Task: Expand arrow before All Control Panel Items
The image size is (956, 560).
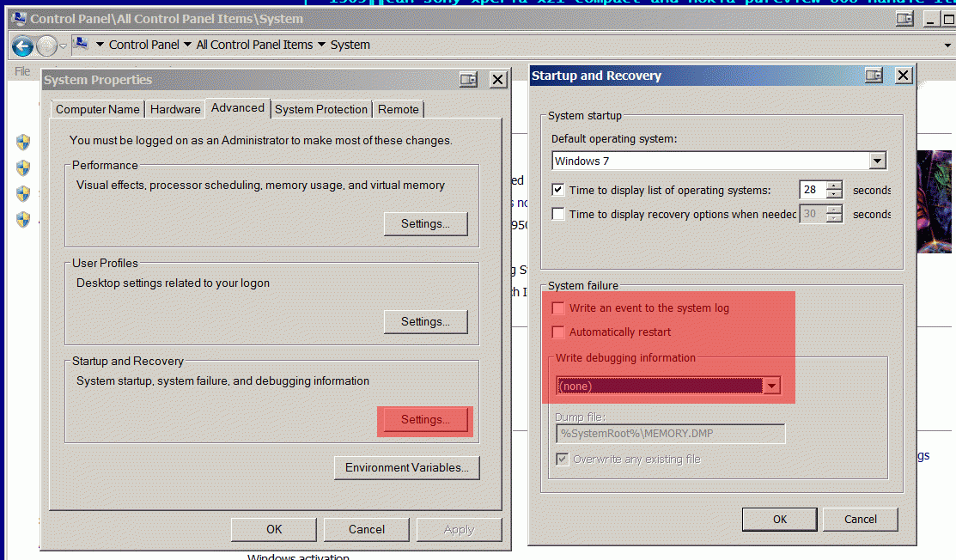Action: [187, 45]
